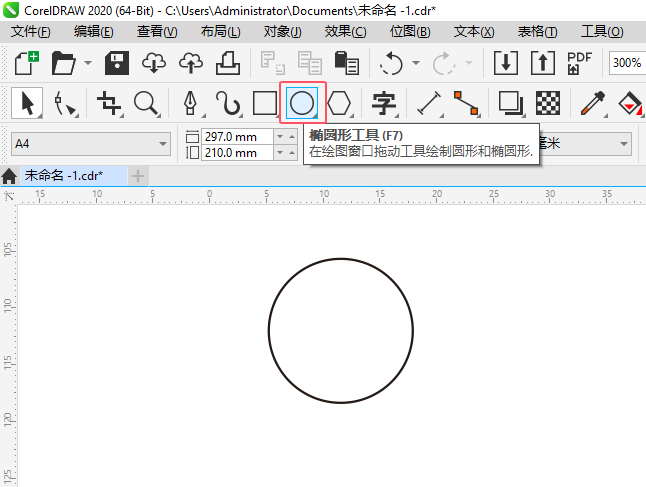Select the Text 字 tool
This screenshot has width=646, height=487.
384,103
